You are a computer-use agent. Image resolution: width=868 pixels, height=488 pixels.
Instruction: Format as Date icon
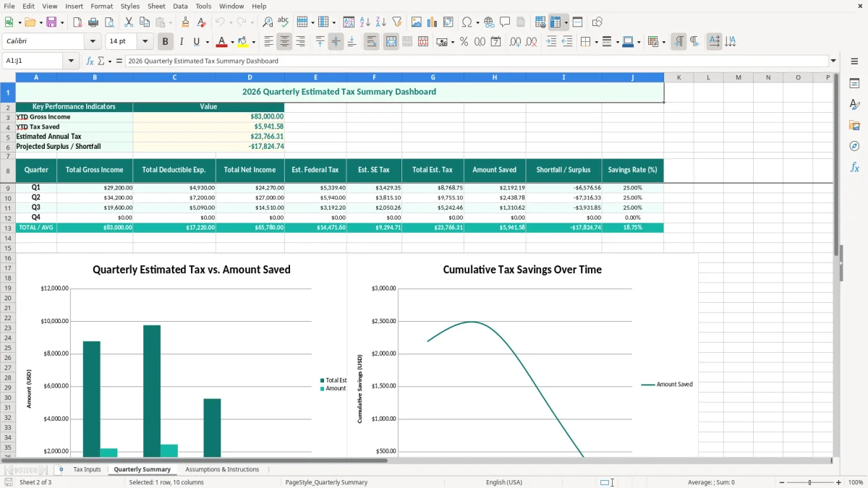tap(495, 42)
